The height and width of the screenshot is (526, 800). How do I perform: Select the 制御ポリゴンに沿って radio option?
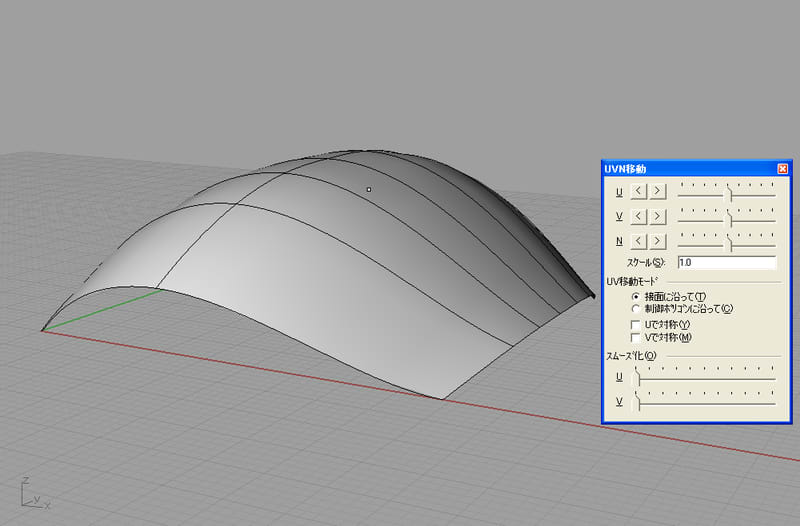point(636,309)
